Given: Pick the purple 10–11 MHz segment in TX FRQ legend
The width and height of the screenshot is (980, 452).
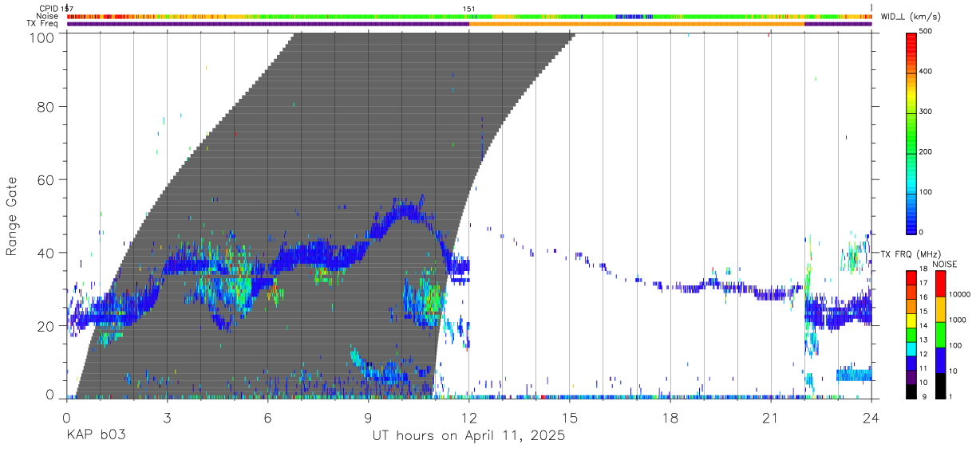Looking at the screenshot, I should [912, 376].
